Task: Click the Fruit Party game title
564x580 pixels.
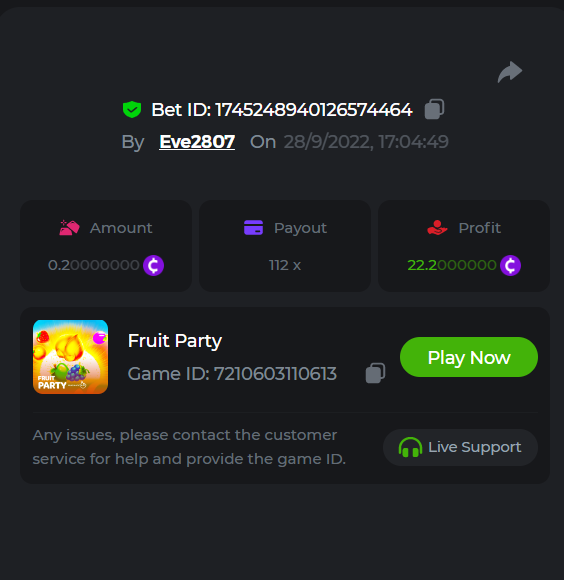Action: 175,341
